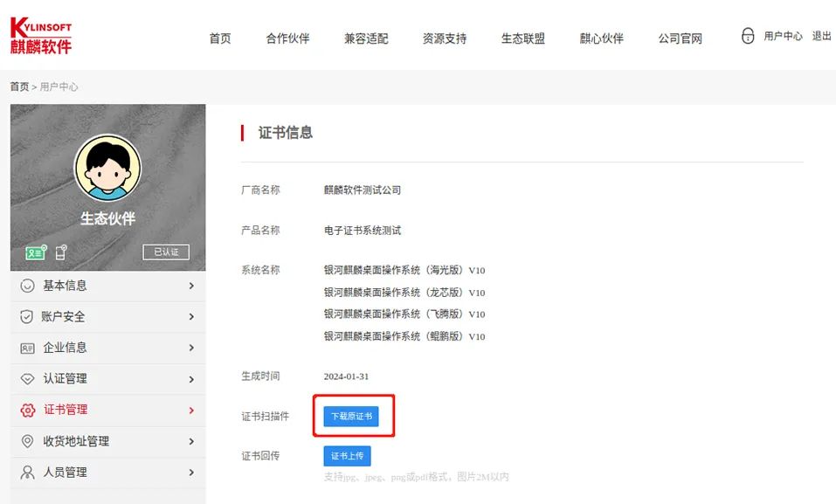Viewport: 836px width, 504px height.
Task: Click the 账户安全 shield icon
Action: pos(27,317)
